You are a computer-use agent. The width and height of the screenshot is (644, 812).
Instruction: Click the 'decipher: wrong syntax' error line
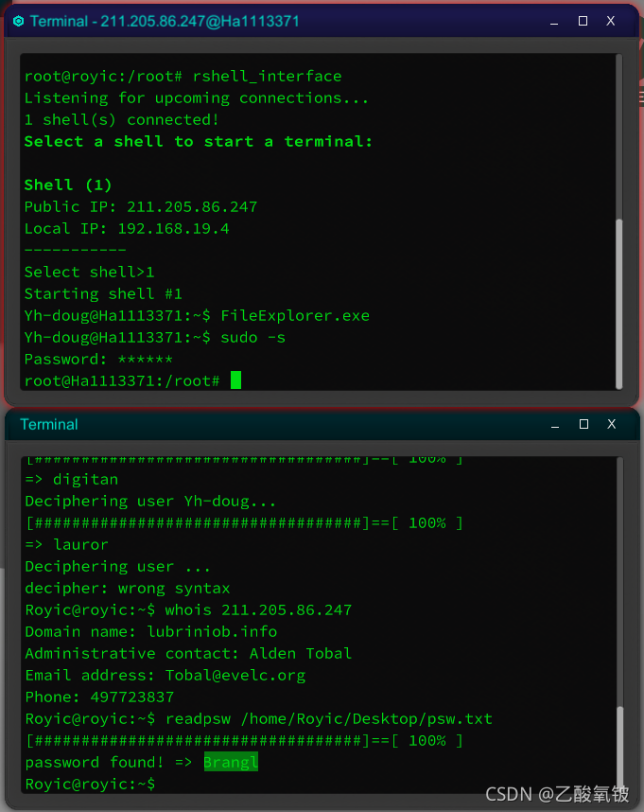coord(128,589)
